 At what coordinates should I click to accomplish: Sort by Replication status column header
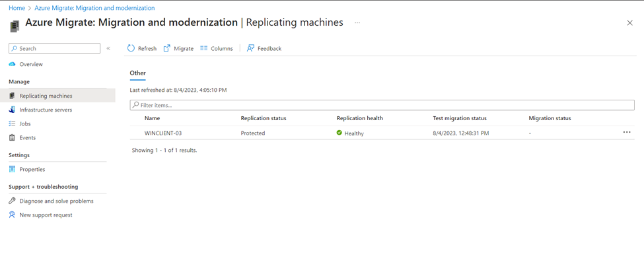point(264,118)
